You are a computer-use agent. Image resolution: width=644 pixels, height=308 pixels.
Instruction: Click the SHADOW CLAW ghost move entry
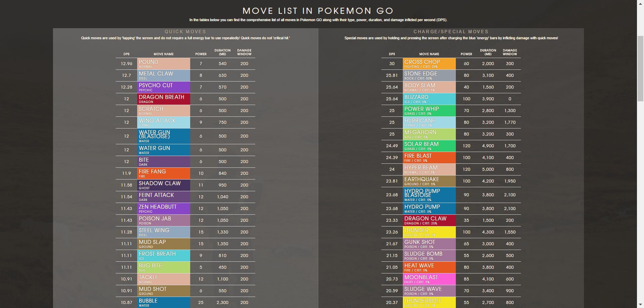click(164, 185)
